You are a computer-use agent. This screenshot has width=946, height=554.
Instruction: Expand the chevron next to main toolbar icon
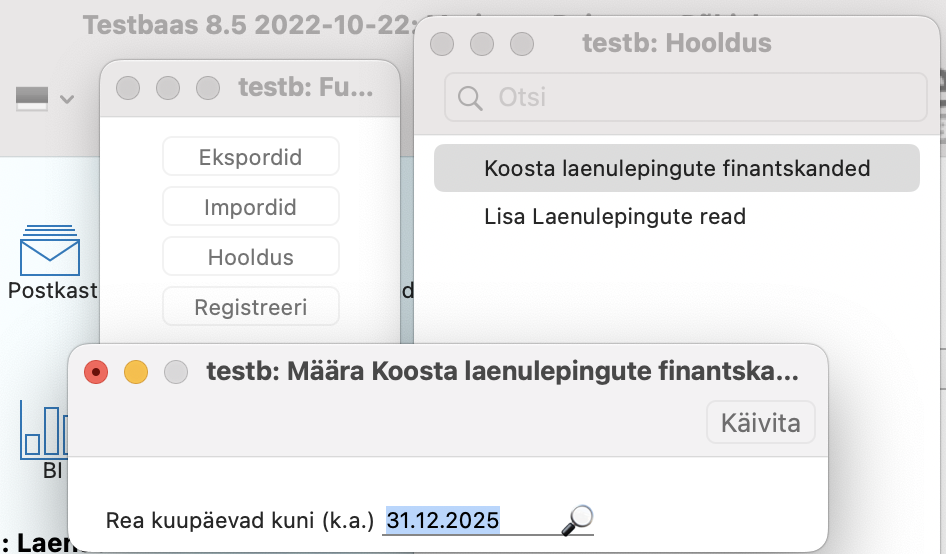(67, 99)
